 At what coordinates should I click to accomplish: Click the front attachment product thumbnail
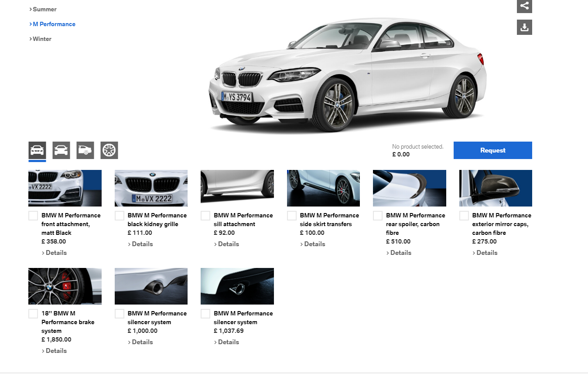pyautogui.click(x=65, y=188)
